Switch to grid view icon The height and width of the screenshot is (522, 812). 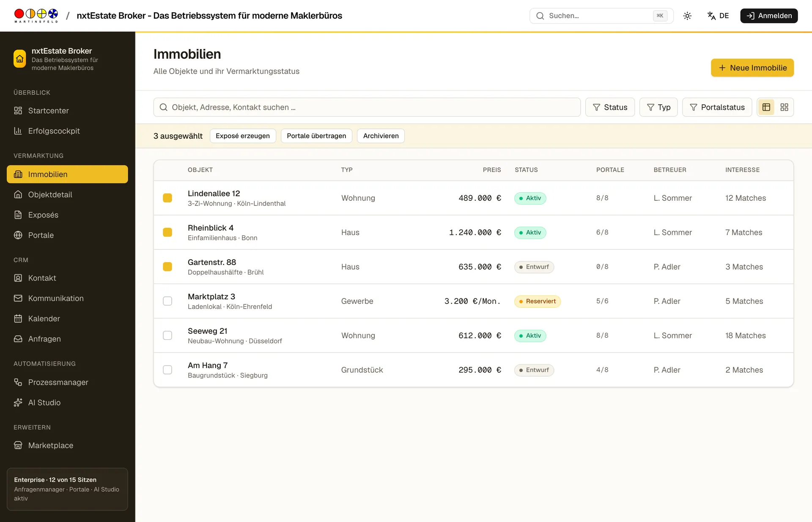[x=784, y=107]
